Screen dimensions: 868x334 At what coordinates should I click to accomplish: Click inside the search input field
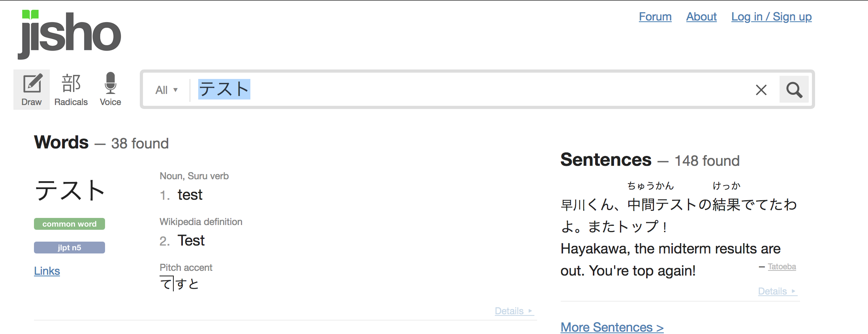pyautogui.click(x=434, y=90)
